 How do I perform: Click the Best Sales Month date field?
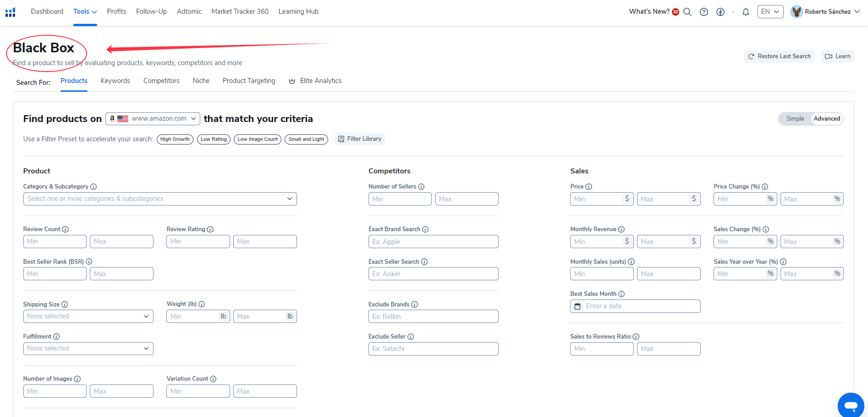[635, 306]
